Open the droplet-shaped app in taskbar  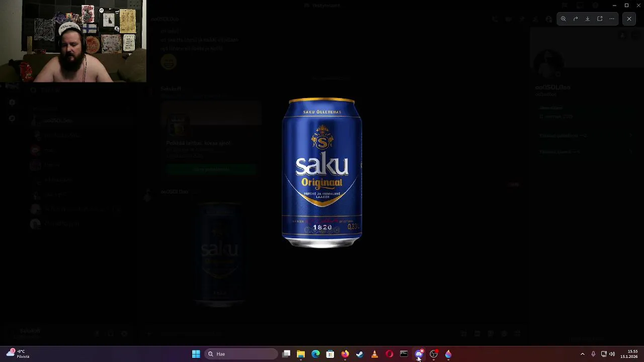tap(448, 354)
